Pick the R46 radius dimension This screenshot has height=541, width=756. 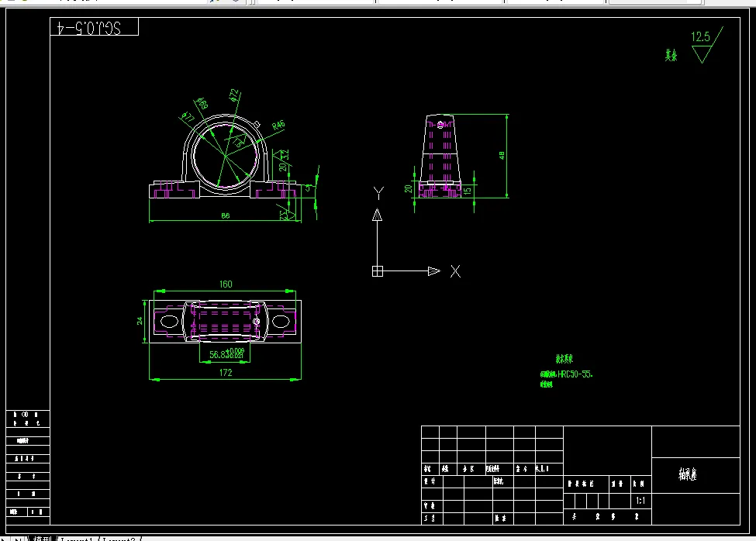pyautogui.click(x=278, y=126)
